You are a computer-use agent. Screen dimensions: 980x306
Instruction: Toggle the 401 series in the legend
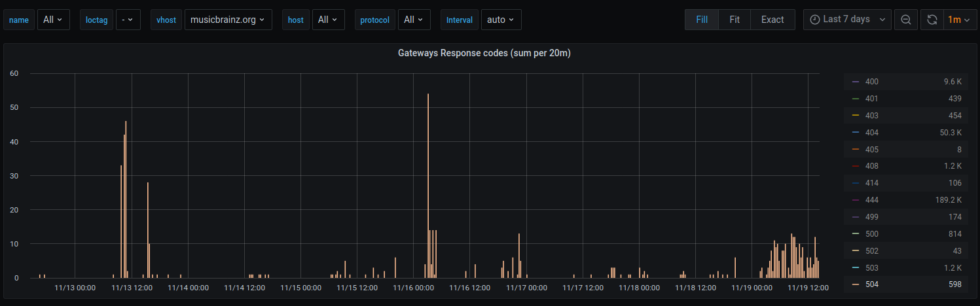pos(872,99)
